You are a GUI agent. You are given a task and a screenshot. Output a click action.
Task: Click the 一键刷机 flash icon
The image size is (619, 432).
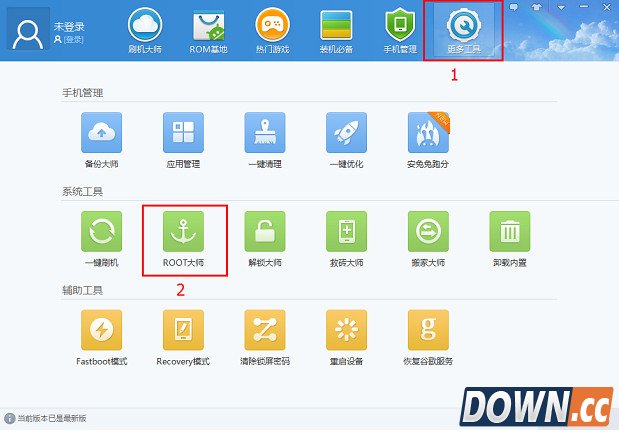103,233
